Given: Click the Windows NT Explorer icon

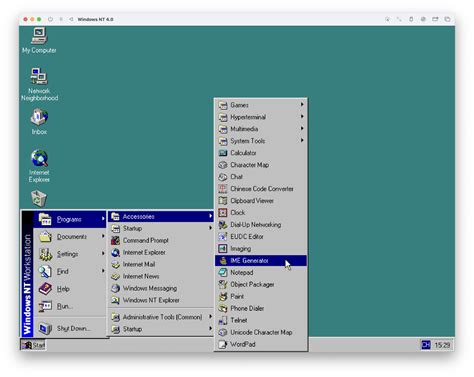Looking at the screenshot, I should pyautogui.click(x=115, y=300).
